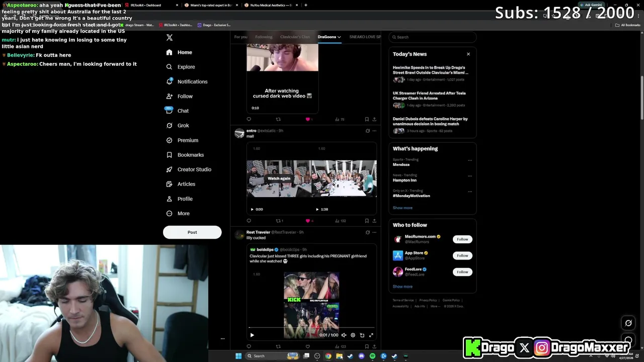Open video settings gear in boldclips video
Screen dimensions: 644x362
(x=353, y=335)
